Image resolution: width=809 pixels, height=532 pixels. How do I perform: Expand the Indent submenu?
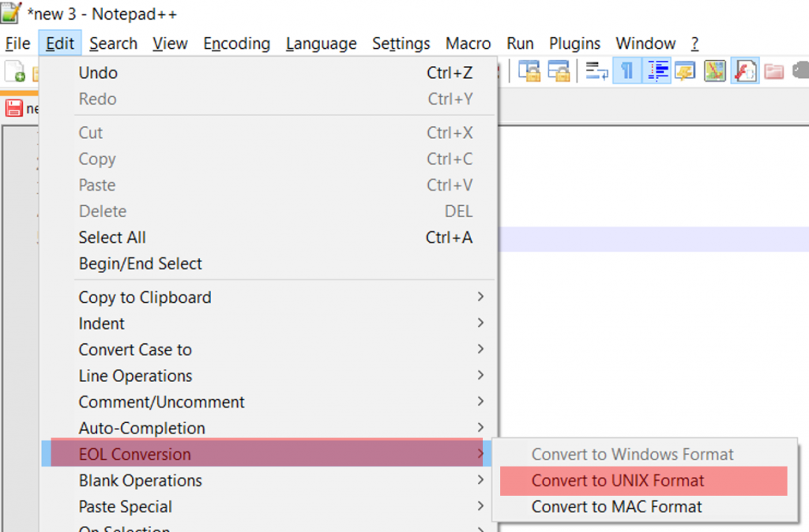(x=269, y=324)
